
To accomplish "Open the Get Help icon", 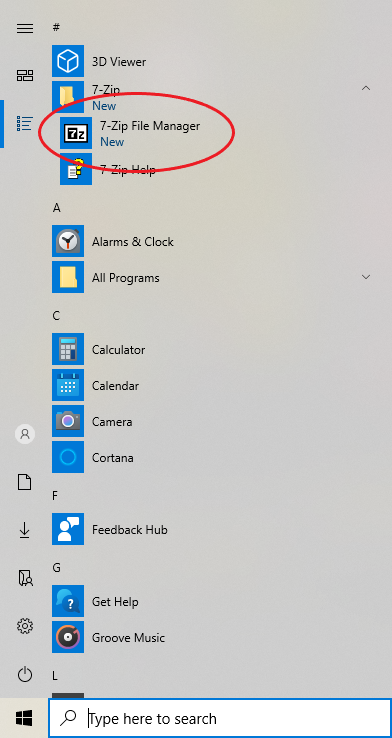I will coord(68,601).
